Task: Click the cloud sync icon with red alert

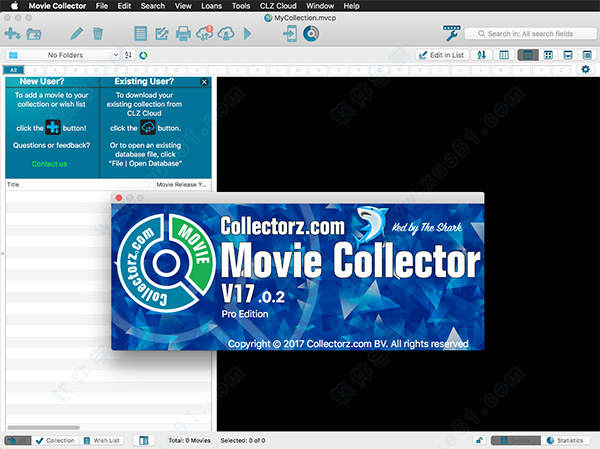Action: (205, 33)
